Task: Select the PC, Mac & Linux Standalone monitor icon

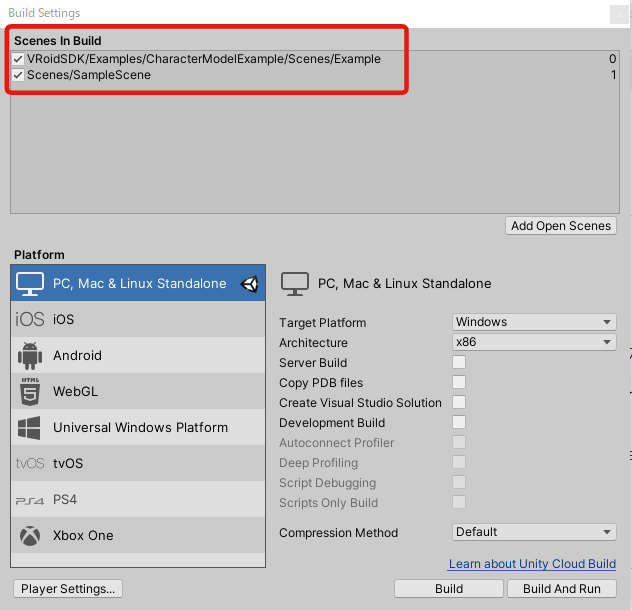Action: [30, 283]
